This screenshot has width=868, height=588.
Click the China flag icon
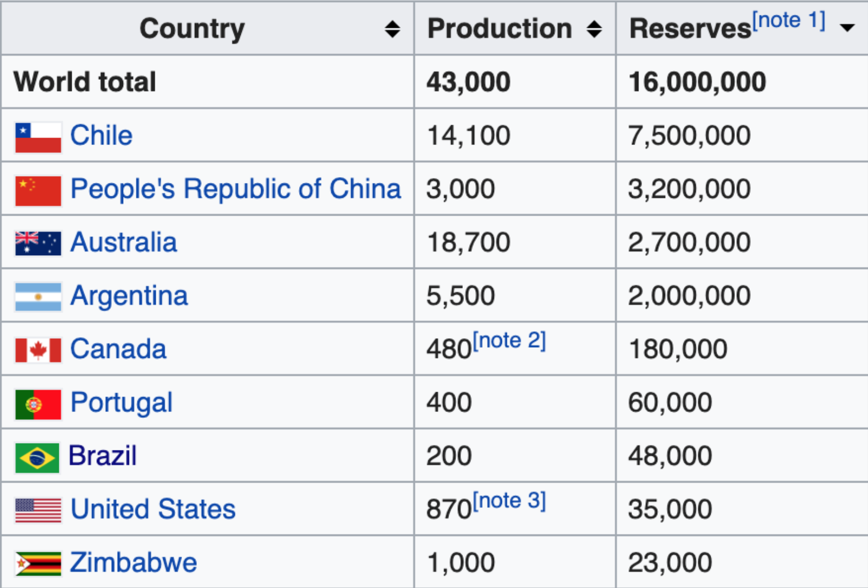click(38, 191)
